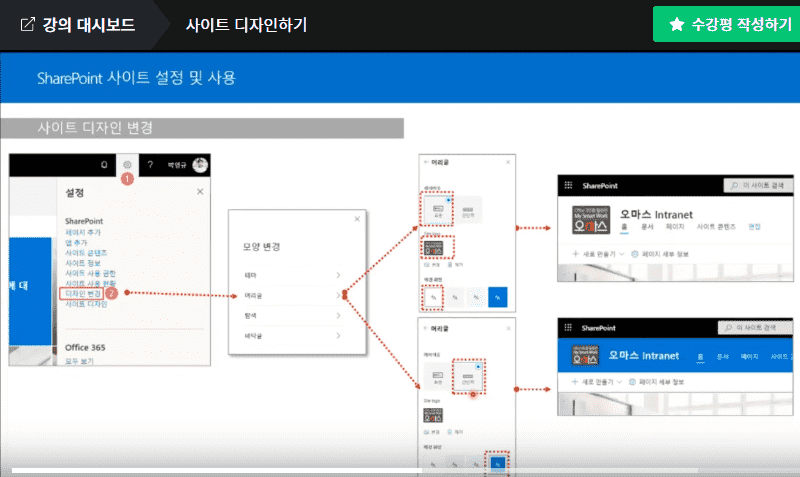Image resolution: width=800 pixels, height=477 pixels.
Task: Select the 디자인 변경 link
Action: pyautogui.click(x=83, y=293)
